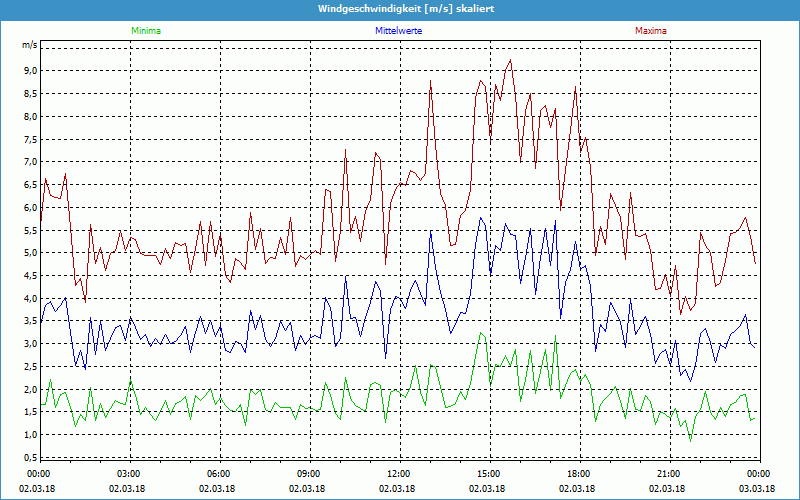Image resolution: width=800 pixels, height=500 pixels.
Task: Click the Minima legend label
Action: [x=145, y=31]
